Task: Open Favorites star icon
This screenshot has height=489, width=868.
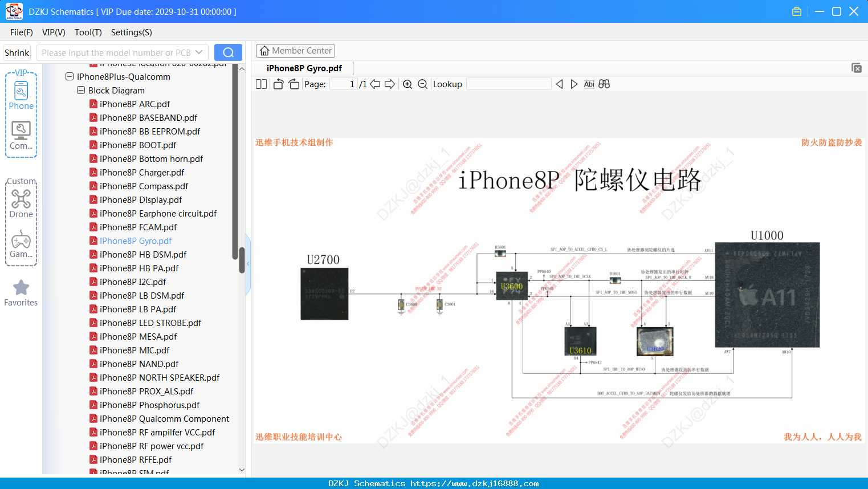Action: pos(21,293)
